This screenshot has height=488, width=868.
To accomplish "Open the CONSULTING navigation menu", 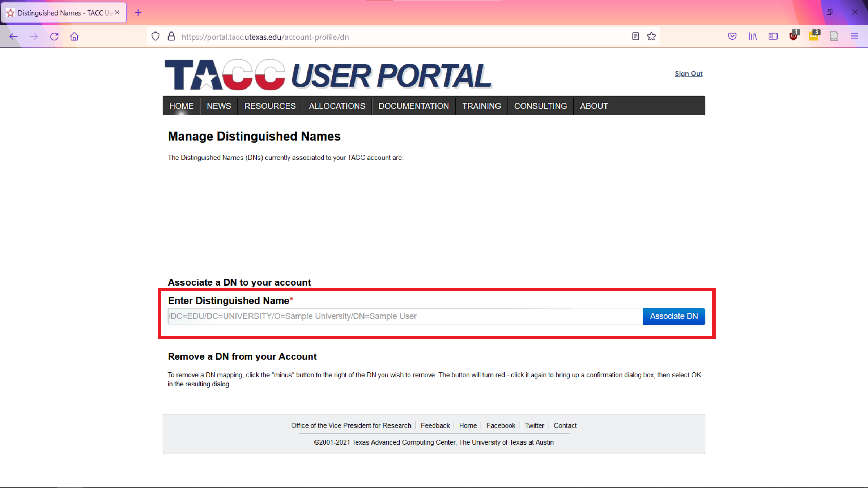I will (541, 106).
